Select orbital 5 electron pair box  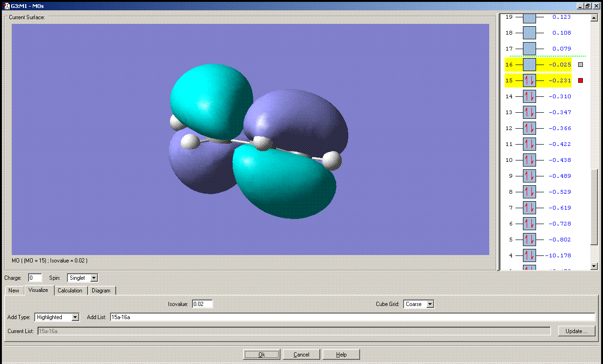(x=529, y=240)
